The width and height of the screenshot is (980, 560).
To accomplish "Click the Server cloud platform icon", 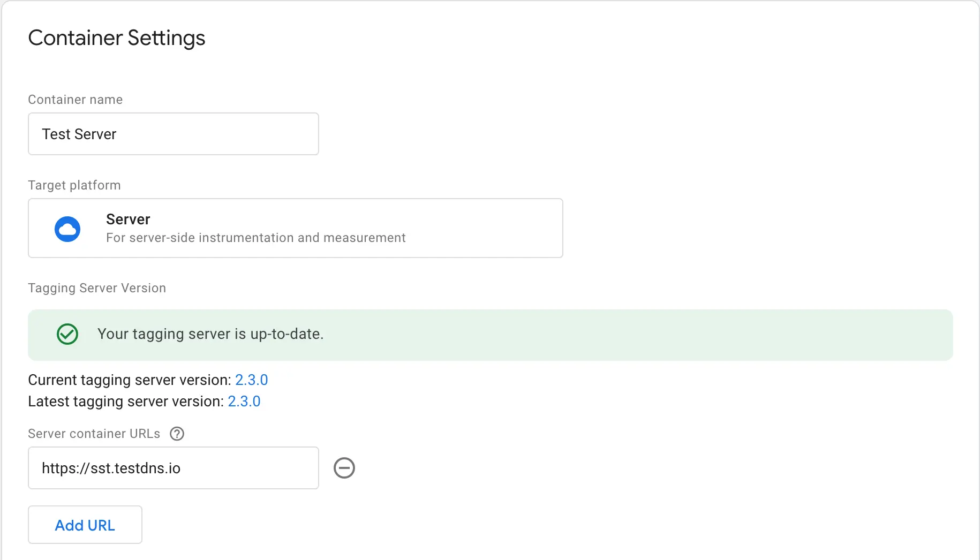I will point(67,229).
